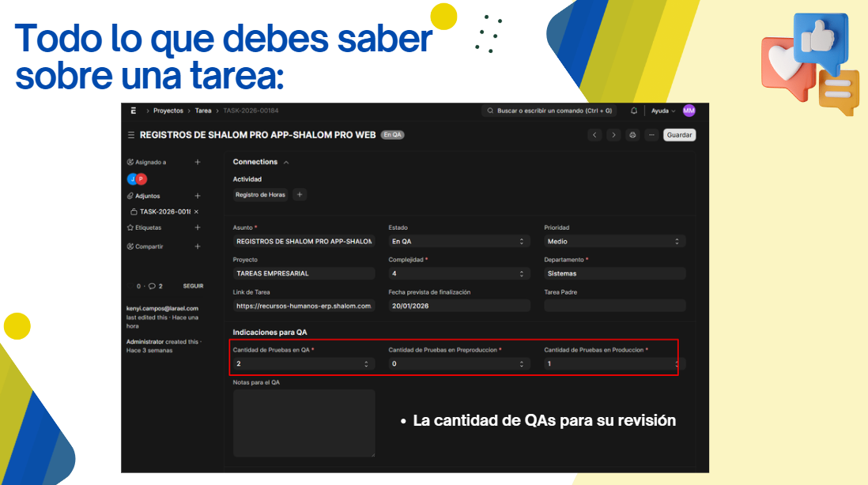Go to the next record arrow

click(613, 135)
